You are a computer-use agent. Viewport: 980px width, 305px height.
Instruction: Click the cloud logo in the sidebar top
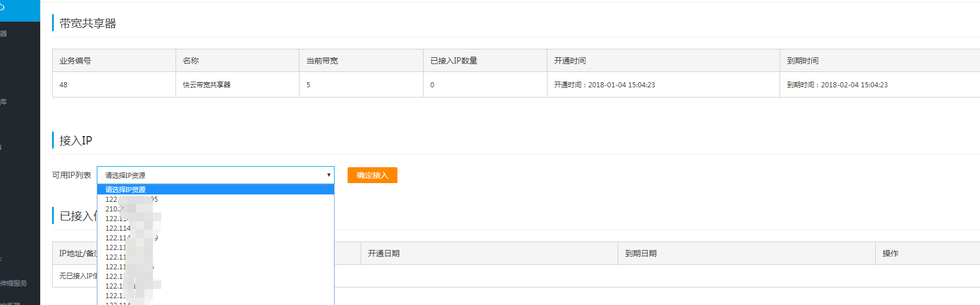pos(2,7)
